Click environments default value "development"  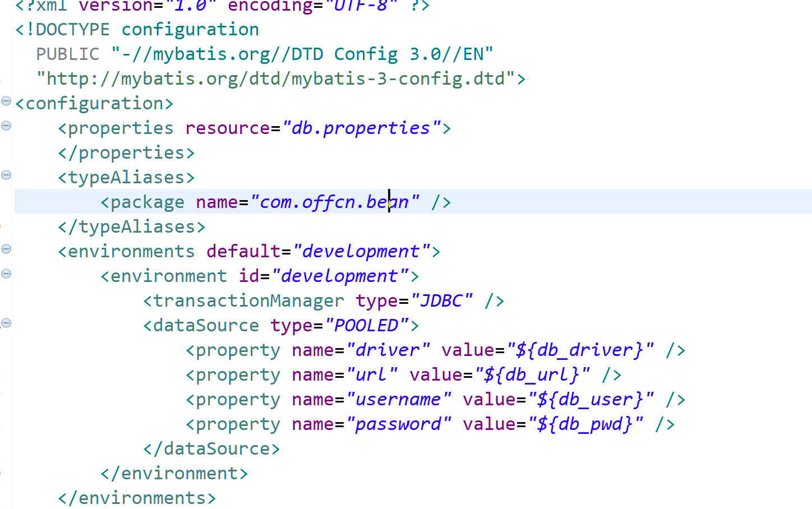click(x=361, y=252)
